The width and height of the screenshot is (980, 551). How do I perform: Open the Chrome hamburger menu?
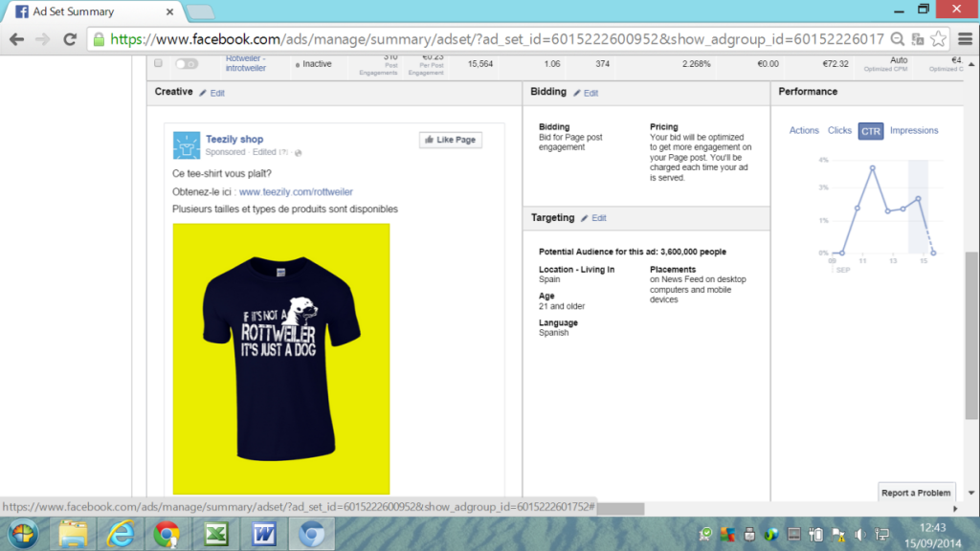point(966,39)
